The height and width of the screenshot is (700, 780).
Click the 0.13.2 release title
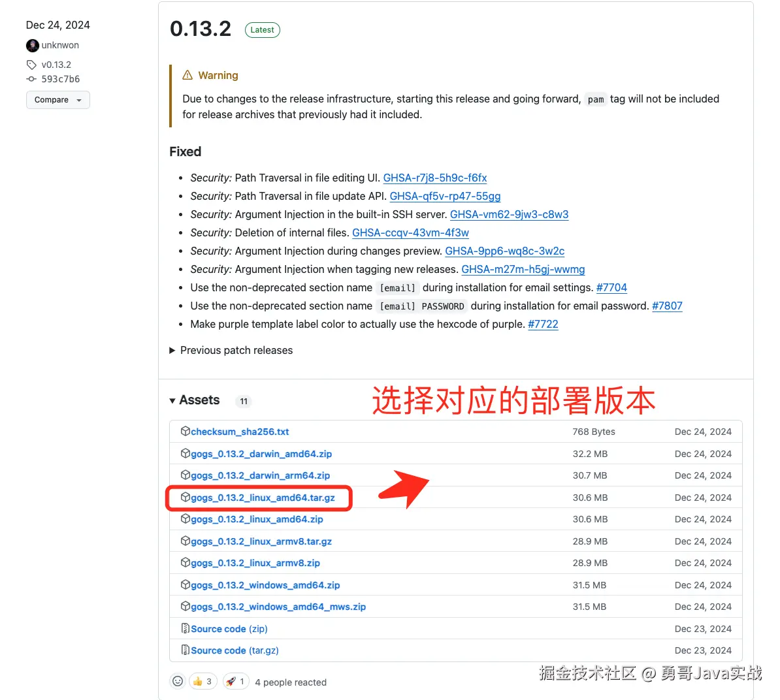click(201, 29)
